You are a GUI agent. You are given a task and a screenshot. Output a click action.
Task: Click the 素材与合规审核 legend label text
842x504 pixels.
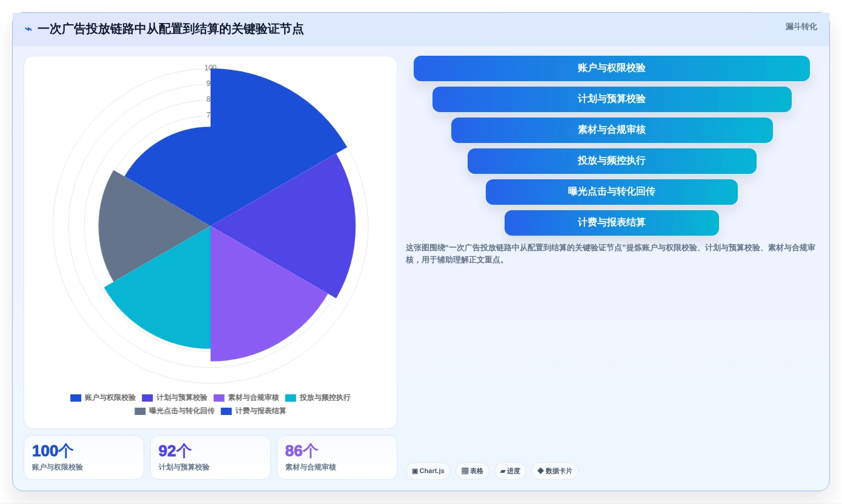click(x=253, y=398)
